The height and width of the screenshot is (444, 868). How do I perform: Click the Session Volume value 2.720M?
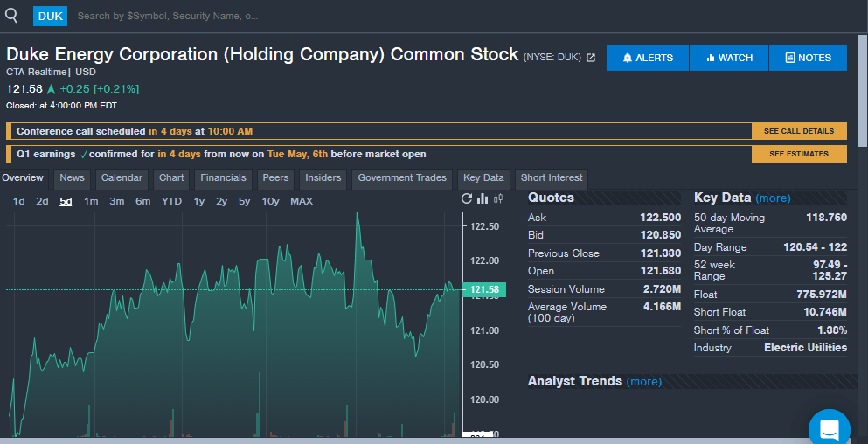[662, 289]
